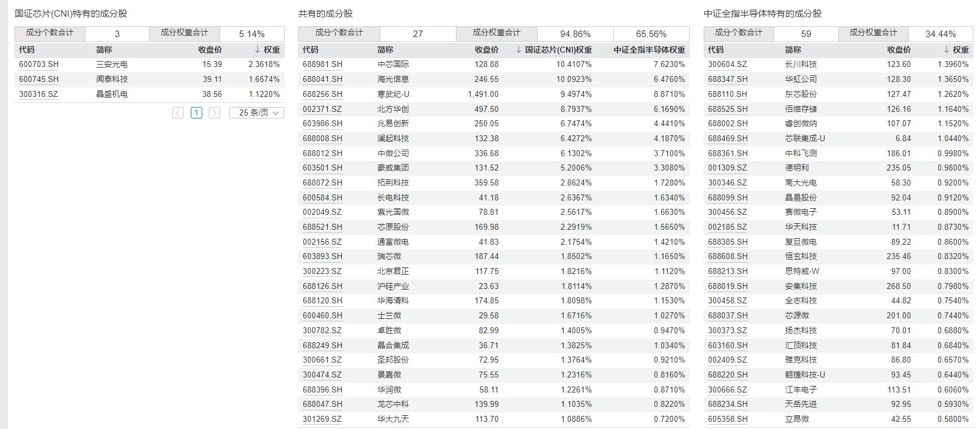Select stock name 恒玄科技
This screenshot has height=429, width=980.
(801, 256)
